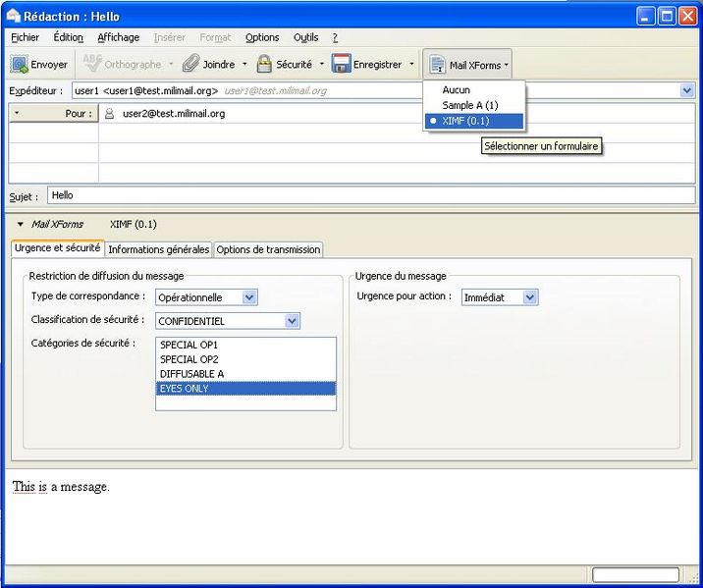This screenshot has width=703, height=588.
Task: Switch to Options de transmission tab
Action: 268,249
